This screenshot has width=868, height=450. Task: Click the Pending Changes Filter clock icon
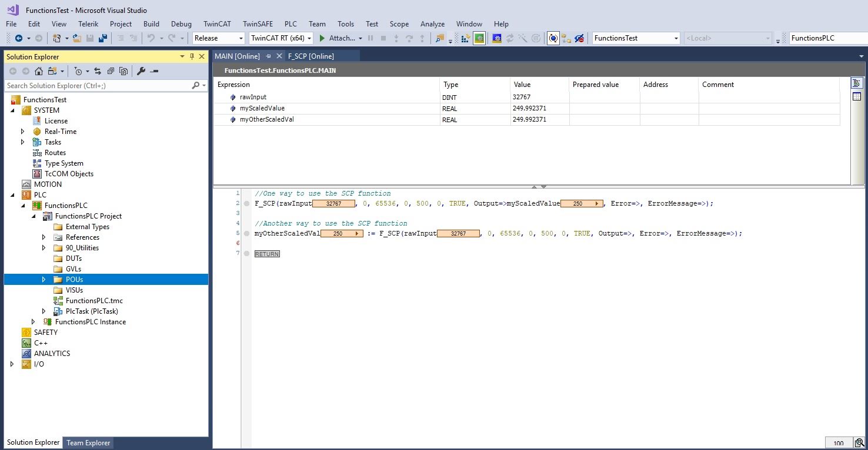click(78, 71)
